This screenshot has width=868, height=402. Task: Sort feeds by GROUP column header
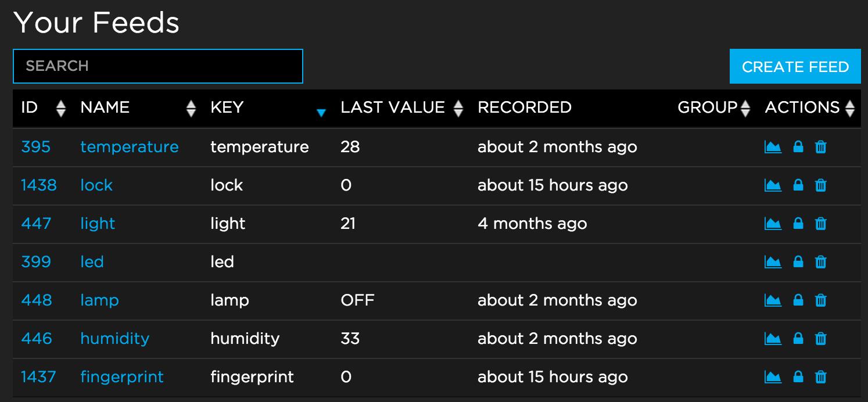click(x=745, y=109)
